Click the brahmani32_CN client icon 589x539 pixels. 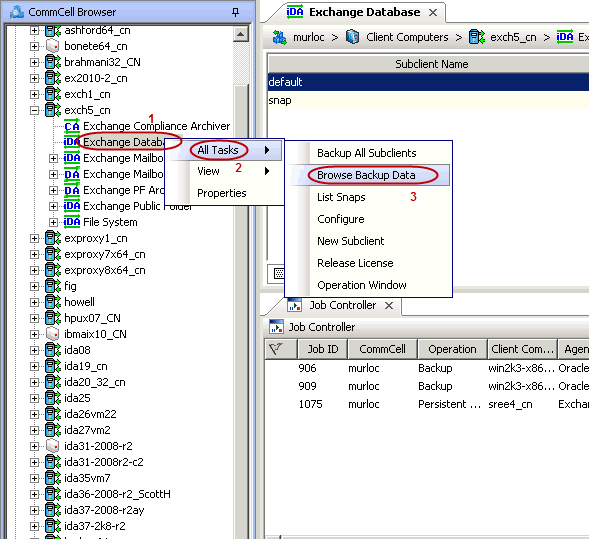(x=53, y=62)
